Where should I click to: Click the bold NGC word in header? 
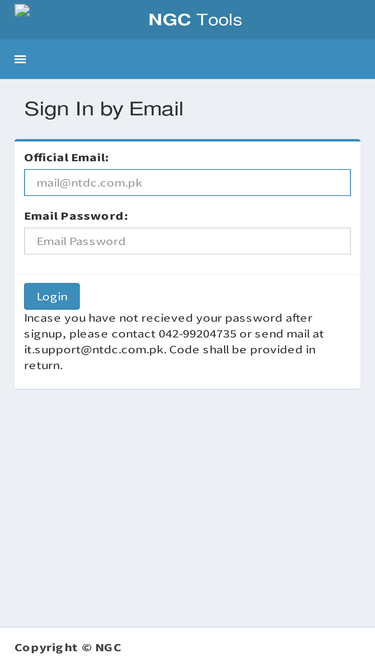(x=170, y=20)
